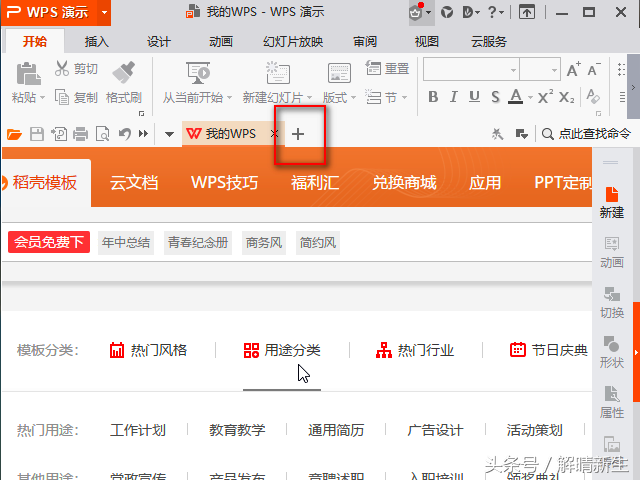Open font color dropdown arrow

pos(530,98)
